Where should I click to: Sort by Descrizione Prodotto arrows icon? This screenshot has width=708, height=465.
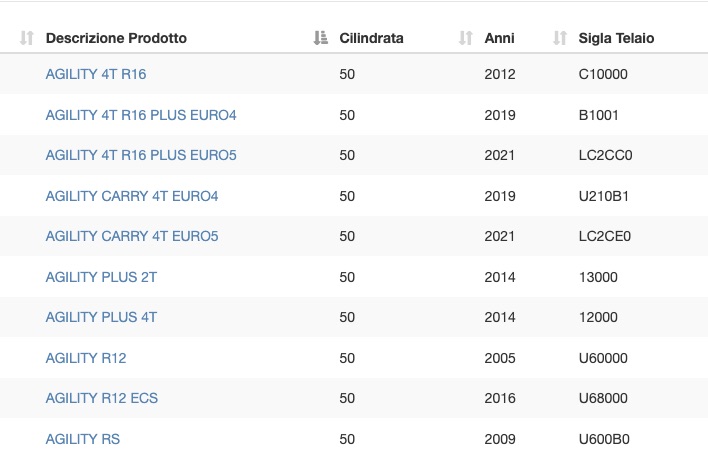pos(27,38)
